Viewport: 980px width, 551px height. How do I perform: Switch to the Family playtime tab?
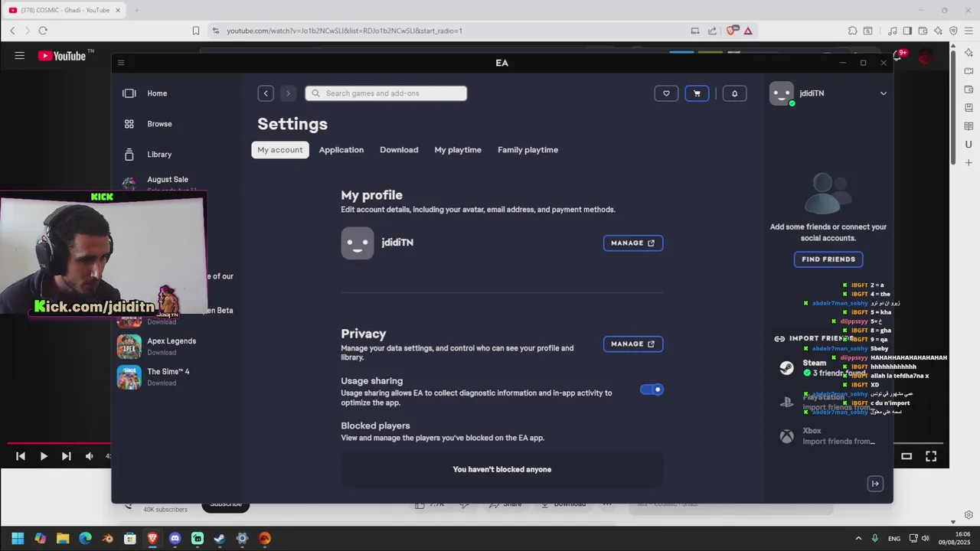point(528,150)
